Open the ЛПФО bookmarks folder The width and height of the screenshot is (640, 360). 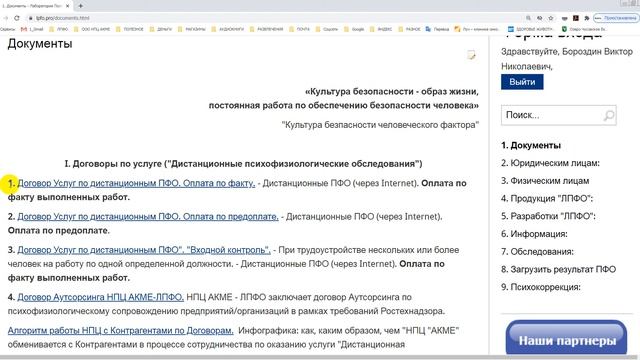58,29
